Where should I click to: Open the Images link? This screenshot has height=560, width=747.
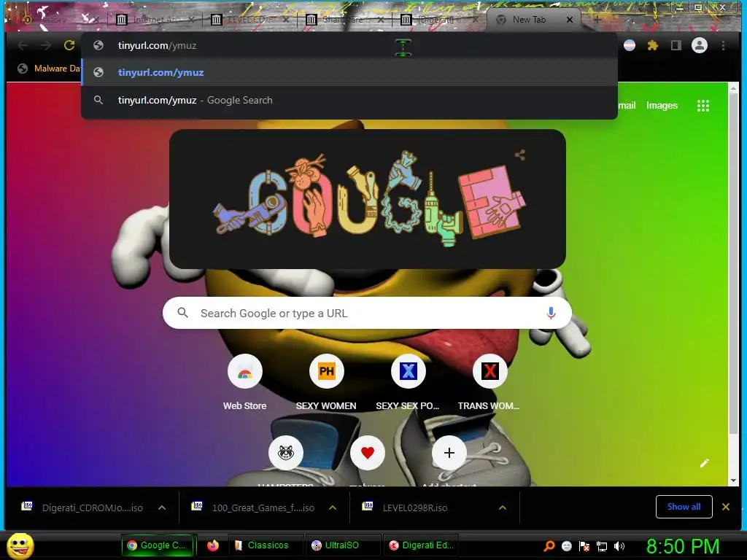coord(662,105)
